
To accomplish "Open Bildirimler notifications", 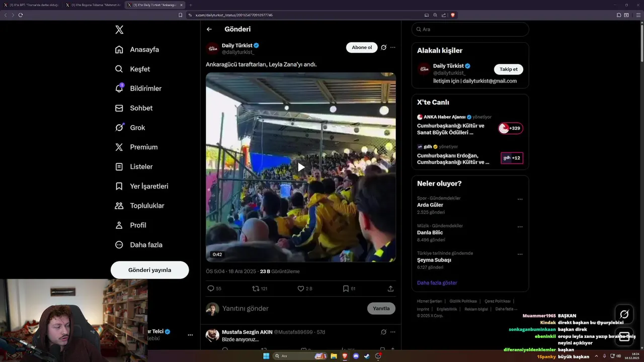I will pyautogui.click(x=138, y=88).
